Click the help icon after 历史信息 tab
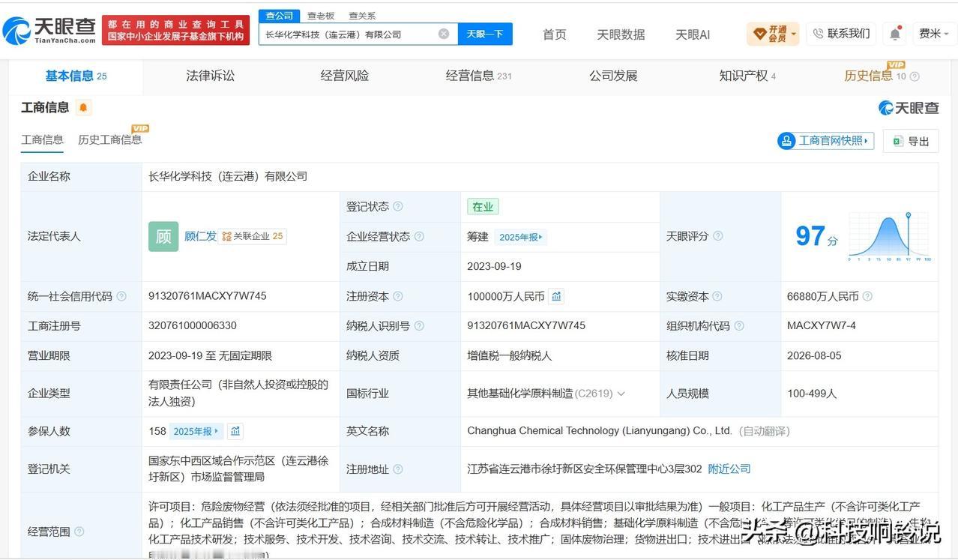958x560 pixels. pos(915,76)
